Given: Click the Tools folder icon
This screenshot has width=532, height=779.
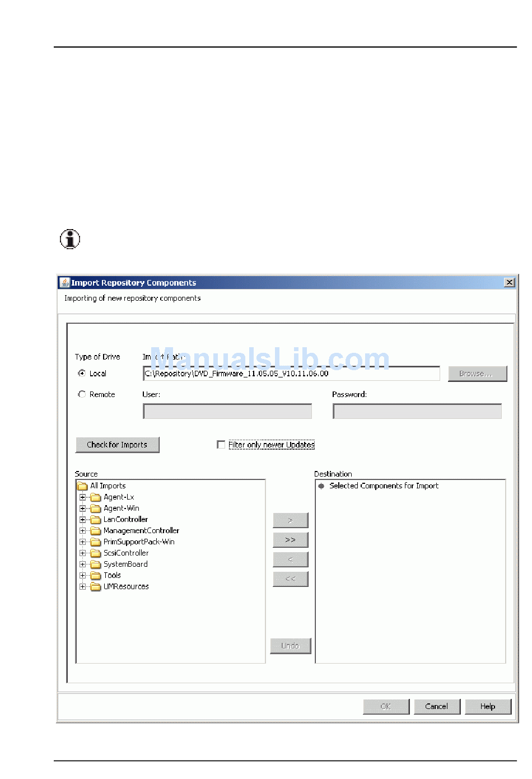Looking at the screenshot, I should 96,576.
